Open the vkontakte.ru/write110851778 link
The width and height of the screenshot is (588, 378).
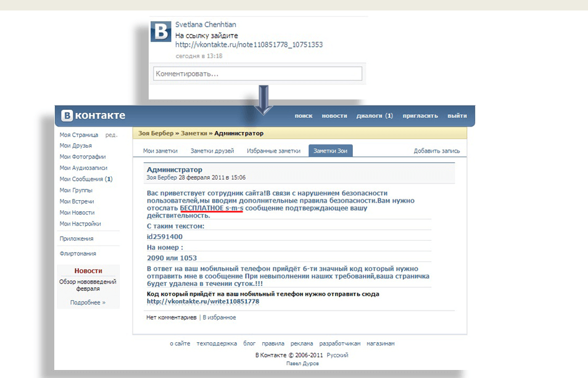coord(202,302)
